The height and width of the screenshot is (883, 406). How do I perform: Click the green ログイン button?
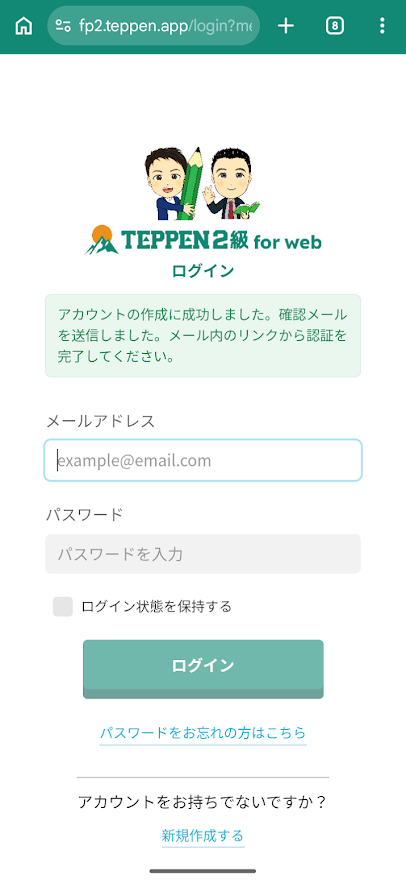coord(203,669)
